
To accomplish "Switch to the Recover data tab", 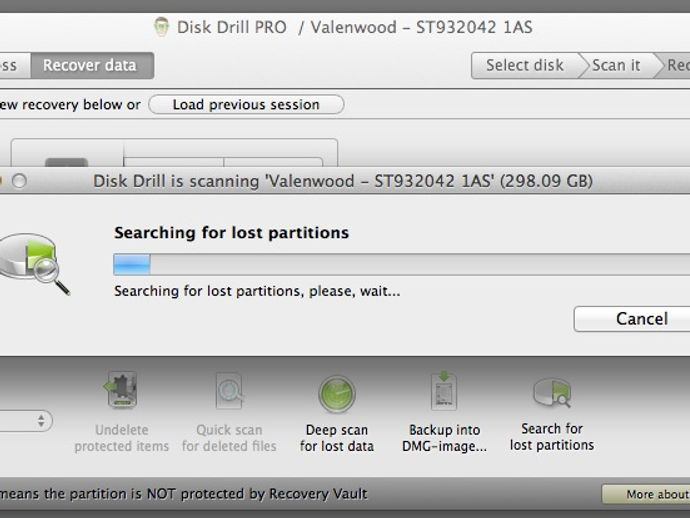I will point(89,66).
